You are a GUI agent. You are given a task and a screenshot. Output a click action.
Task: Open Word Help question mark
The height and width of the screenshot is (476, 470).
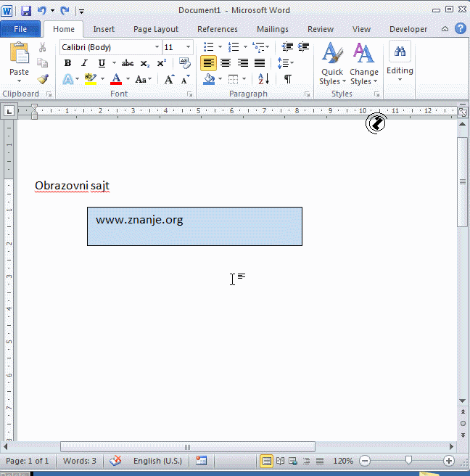[461, 29]
